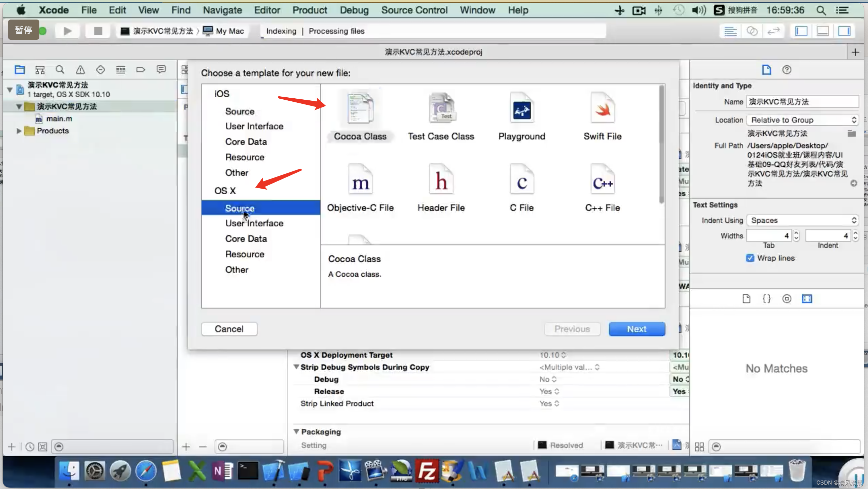Open the Indent Using Spaces dropdown
Viewport: 868px width, 489px height.
click(x=802, y=220)
